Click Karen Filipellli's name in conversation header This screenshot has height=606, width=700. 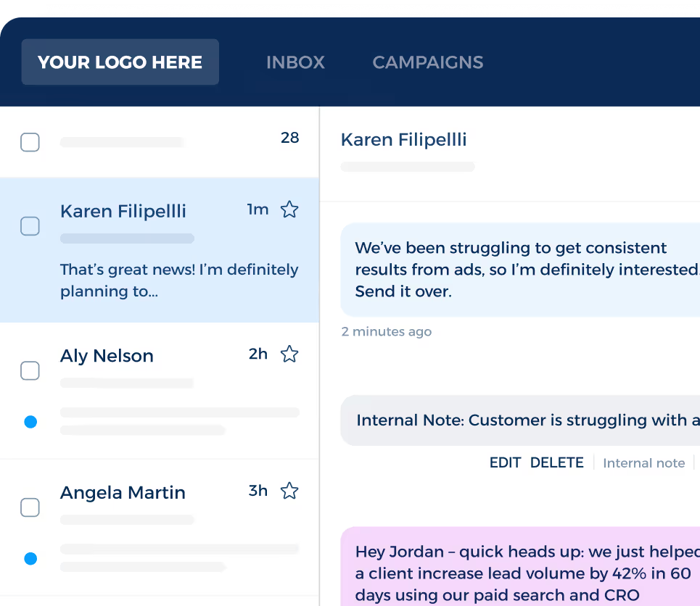coord(403,139)
